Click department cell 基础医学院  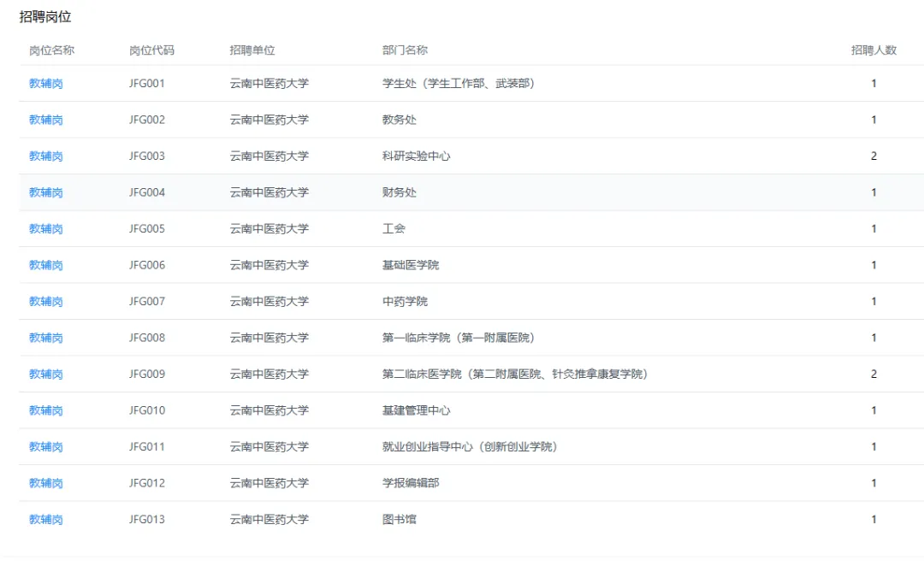(411, 265)
